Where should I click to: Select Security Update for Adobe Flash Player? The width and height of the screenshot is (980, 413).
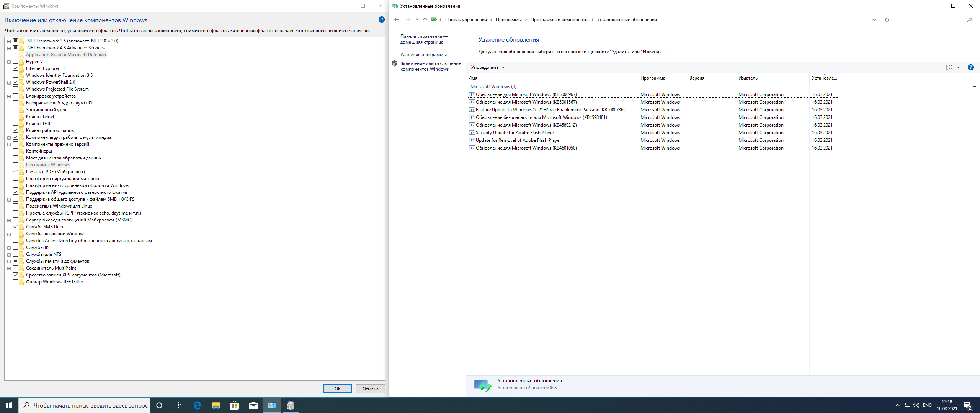click(x=654, y=133)
